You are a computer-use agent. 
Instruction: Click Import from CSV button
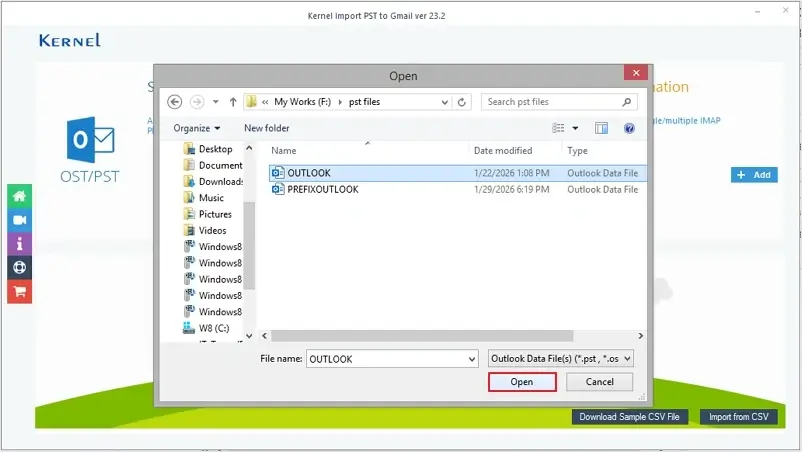coord(739,417)
